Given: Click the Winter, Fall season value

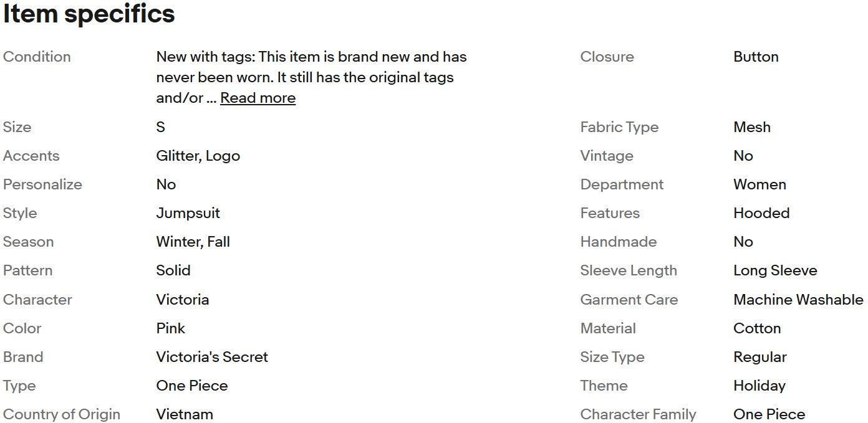Looking at the screenshot, I should (x=193, y=242).
